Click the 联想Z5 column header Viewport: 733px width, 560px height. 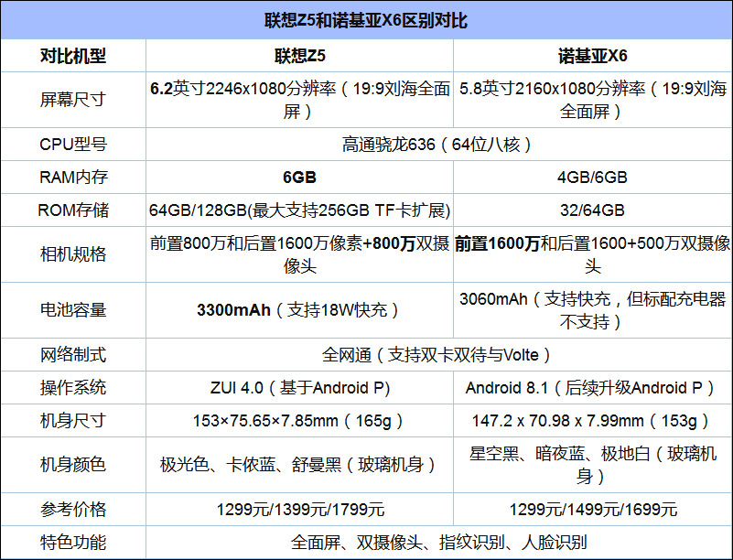pyautogui.click(x=299, y=56)
